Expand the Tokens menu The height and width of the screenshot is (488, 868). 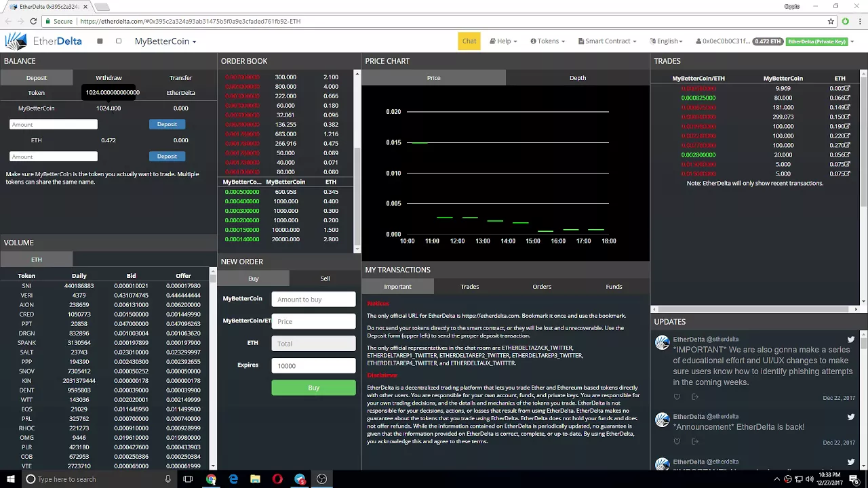coord(547,41)
